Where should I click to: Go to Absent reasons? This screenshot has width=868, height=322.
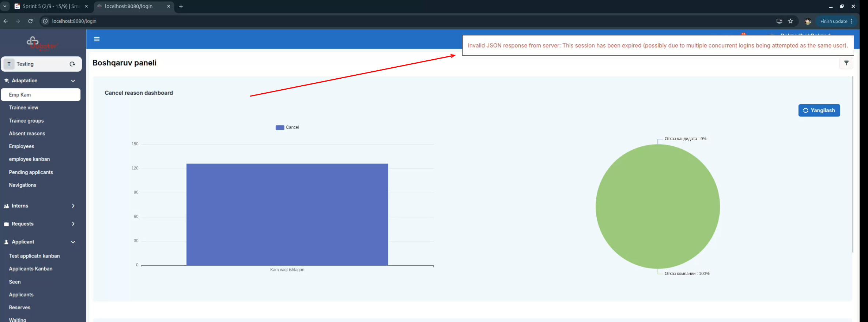coord(27,134)
